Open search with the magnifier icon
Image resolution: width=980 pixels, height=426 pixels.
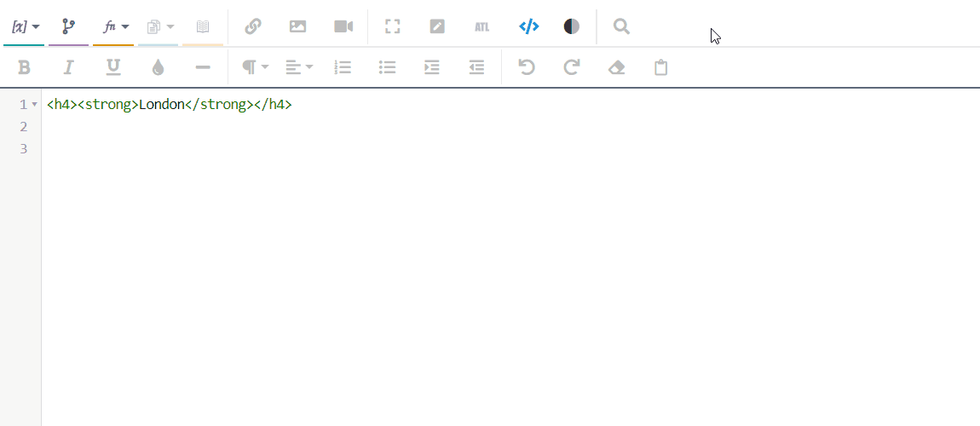pyautogui.click(x=621, y=26)
